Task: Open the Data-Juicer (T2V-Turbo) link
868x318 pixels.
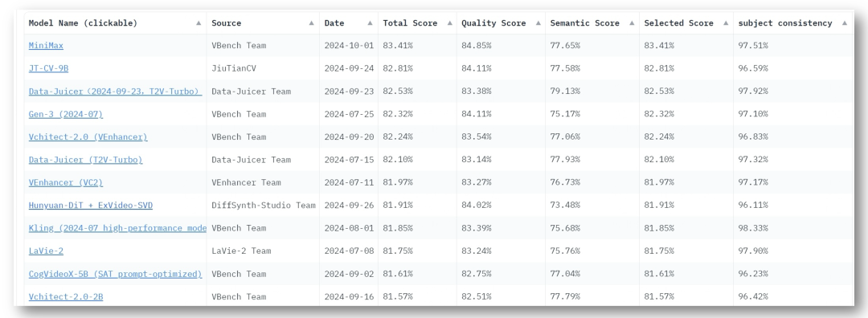Action: point(86,160)
